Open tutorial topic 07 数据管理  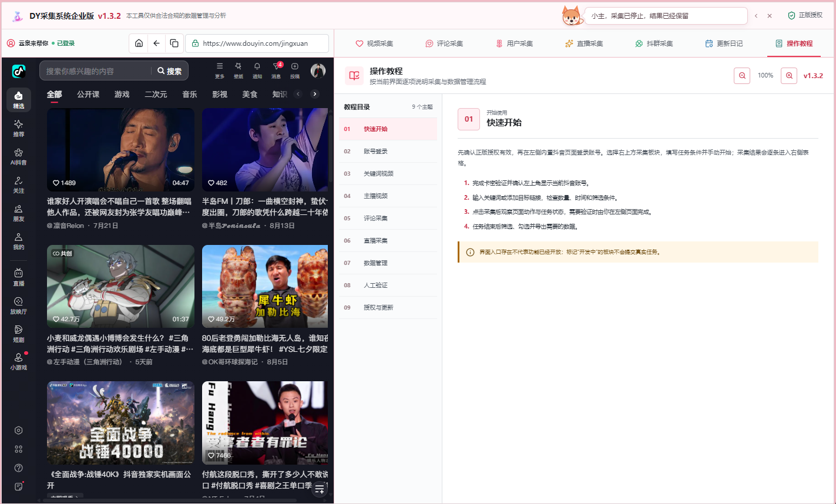[x=388, y=263]
